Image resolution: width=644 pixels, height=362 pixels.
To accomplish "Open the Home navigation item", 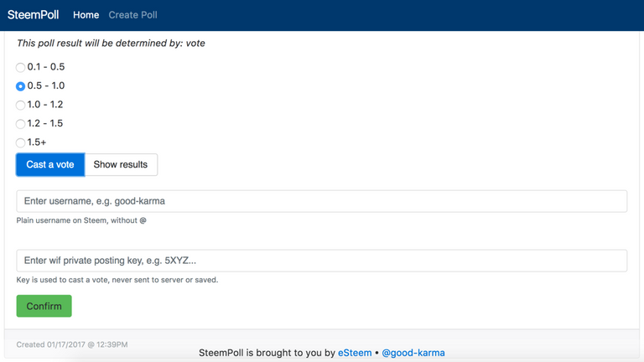I will coord(86,15).
